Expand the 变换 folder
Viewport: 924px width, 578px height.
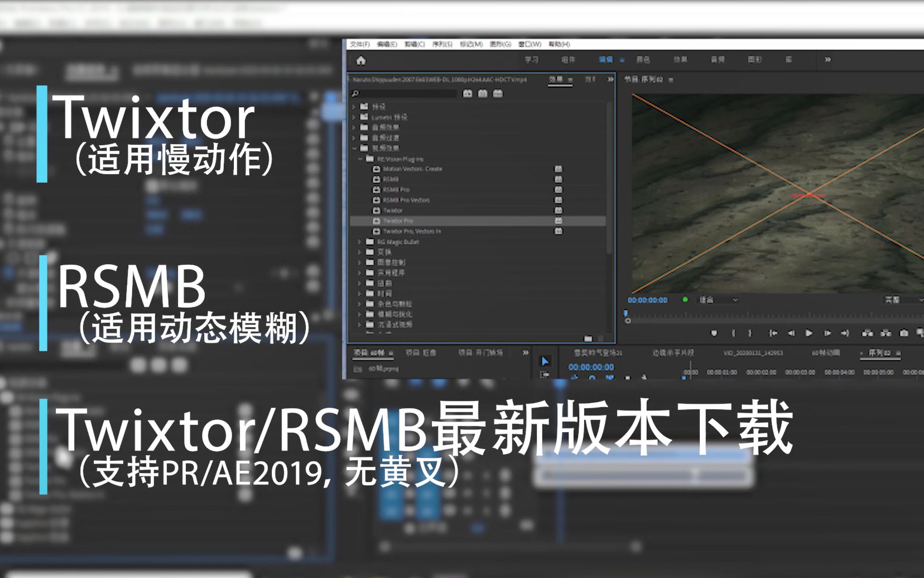360,252
